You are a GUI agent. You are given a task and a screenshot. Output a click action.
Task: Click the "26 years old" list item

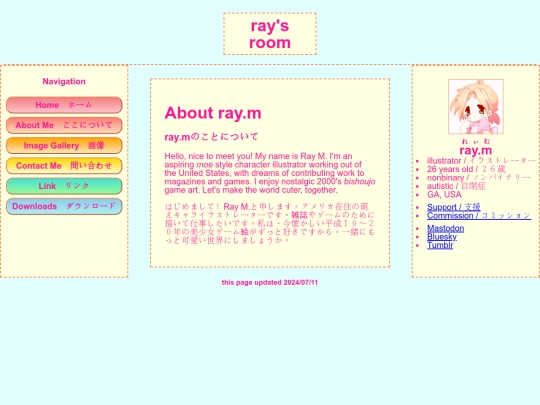coord(466,169)
